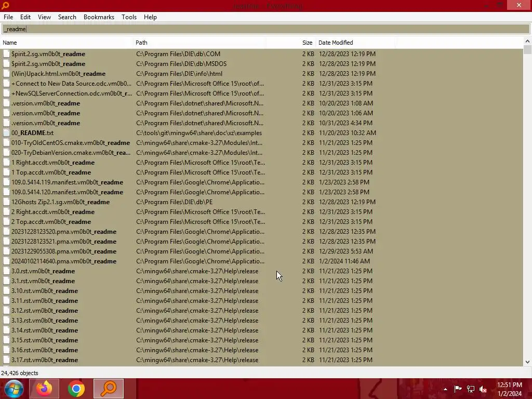Select 3.16.rst.vm0b0t_readme file
This screenshot has width=532, height=399.
[45, 350]
